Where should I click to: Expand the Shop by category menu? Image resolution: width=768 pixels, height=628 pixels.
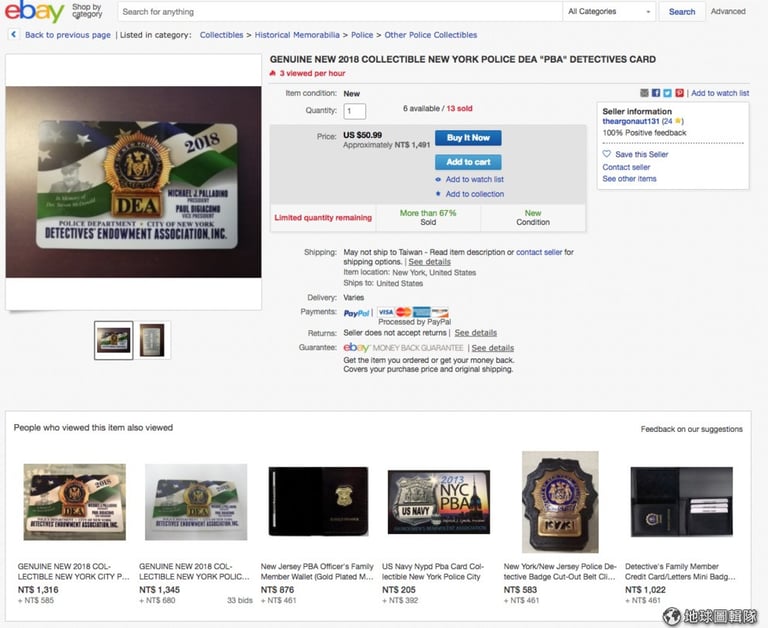(87, 11)
